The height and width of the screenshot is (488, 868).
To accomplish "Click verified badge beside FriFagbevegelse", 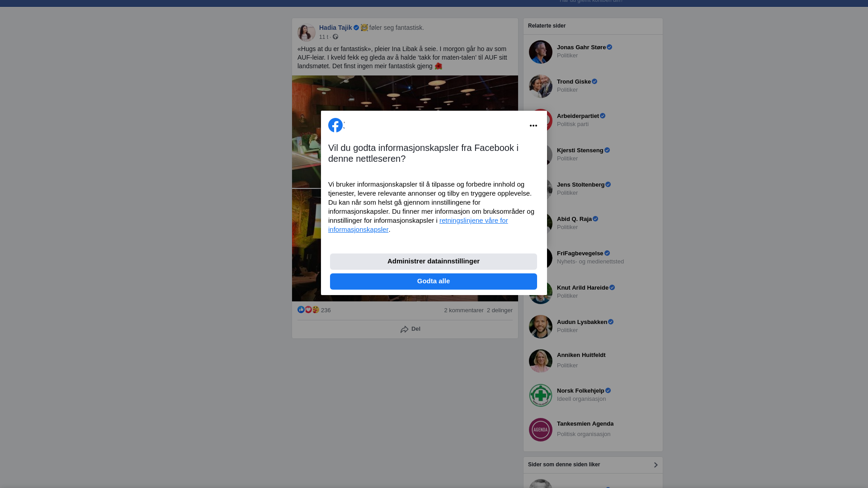I will tap(607, 253).
